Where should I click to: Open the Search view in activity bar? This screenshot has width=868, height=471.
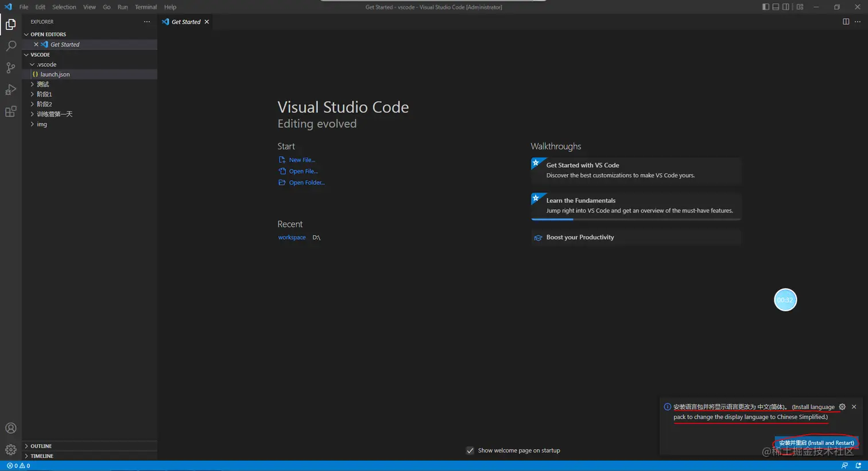click(x=10, y=46)
